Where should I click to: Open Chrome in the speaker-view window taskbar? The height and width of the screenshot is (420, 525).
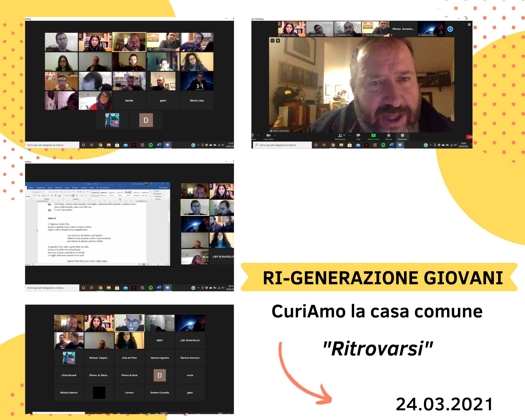point(333,145)
